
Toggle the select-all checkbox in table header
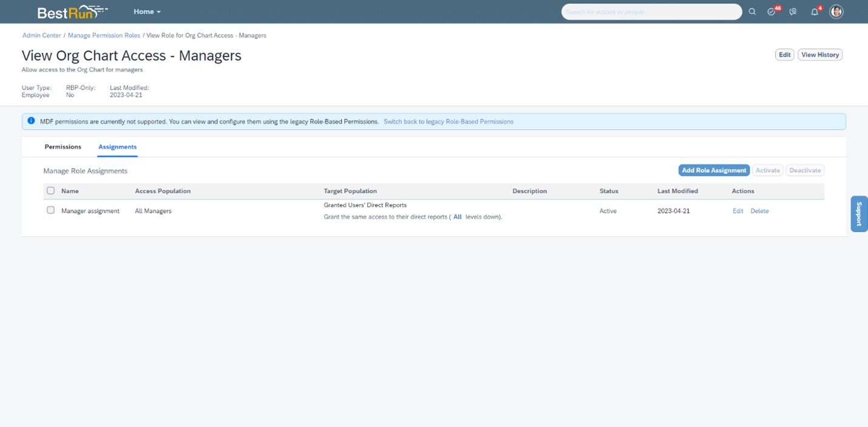[x=50, y=190]
